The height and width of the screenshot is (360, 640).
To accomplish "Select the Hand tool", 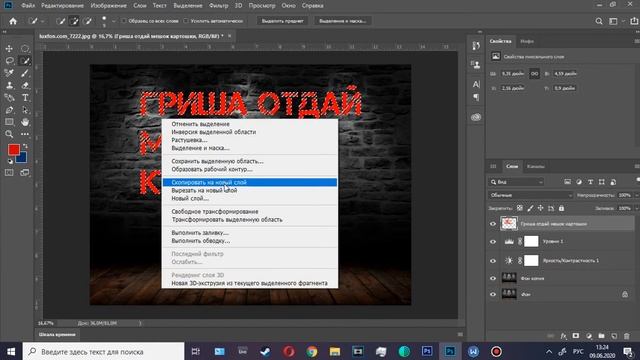I will pos(25,122).
